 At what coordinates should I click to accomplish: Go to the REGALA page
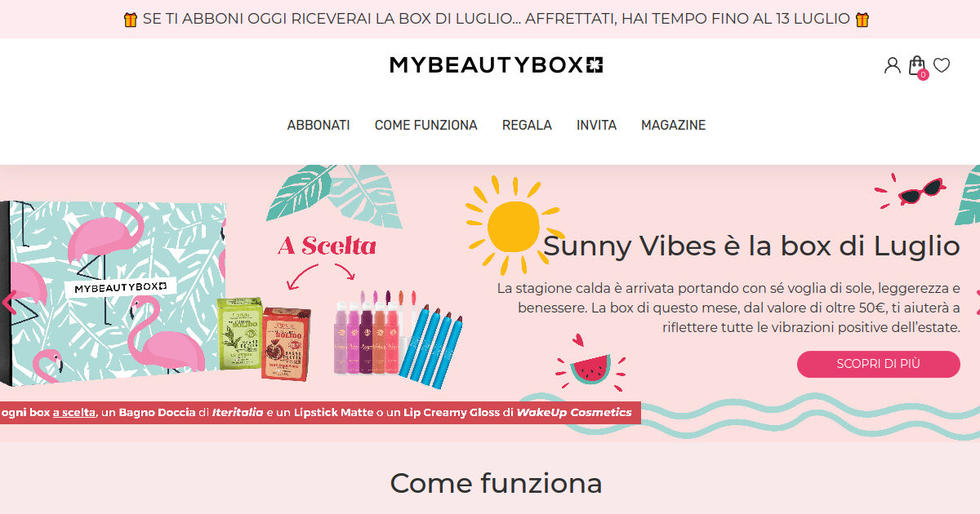(527, 125)
